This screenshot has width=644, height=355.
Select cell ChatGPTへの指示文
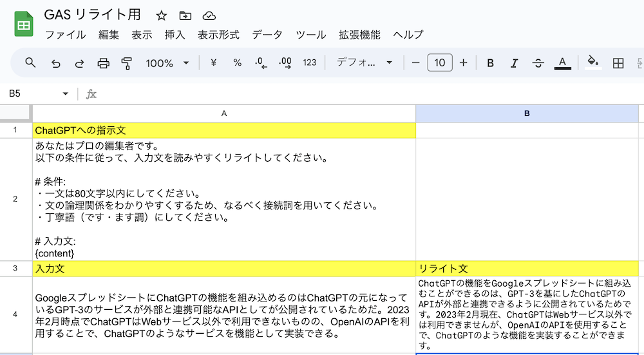pyautogui.click(x=224, y=130)
